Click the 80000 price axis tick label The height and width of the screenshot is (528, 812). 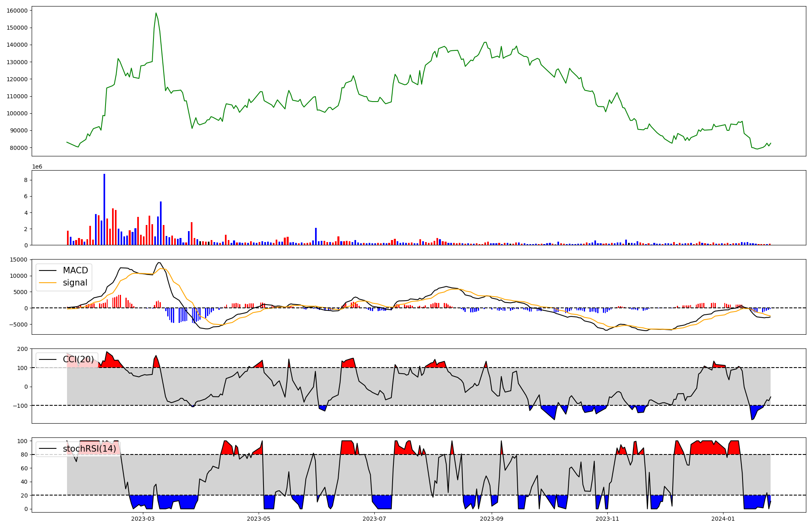19,148
